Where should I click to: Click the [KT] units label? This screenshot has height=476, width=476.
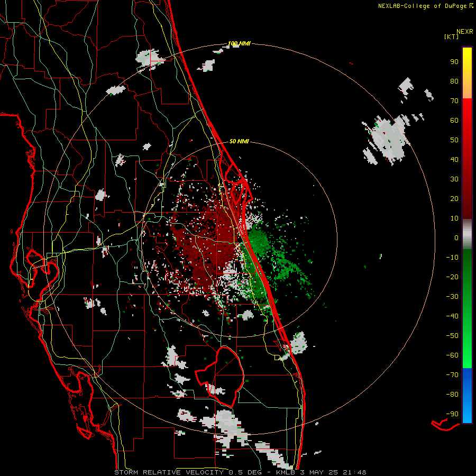click(x=451, y=36)
